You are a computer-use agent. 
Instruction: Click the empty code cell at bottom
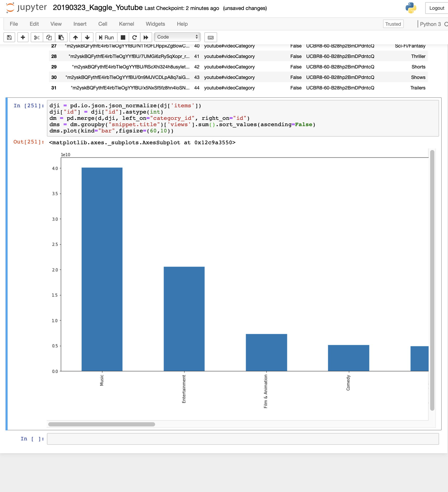(x=243, y=439)
